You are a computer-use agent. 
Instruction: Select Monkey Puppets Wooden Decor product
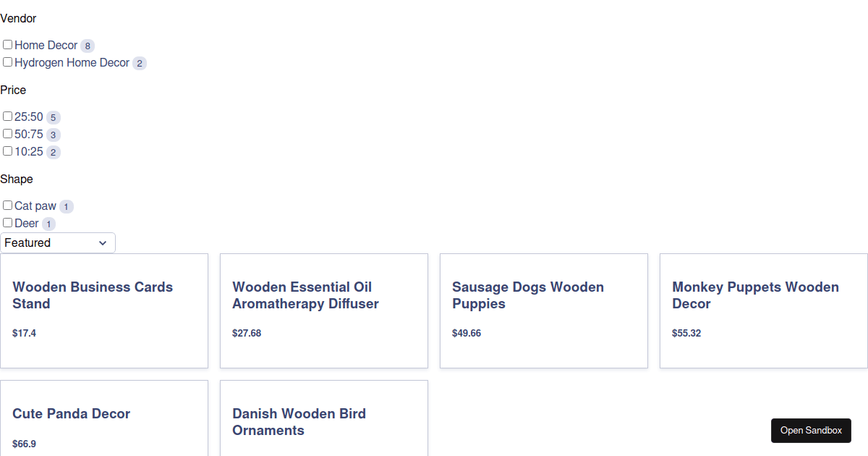[755, 295]
